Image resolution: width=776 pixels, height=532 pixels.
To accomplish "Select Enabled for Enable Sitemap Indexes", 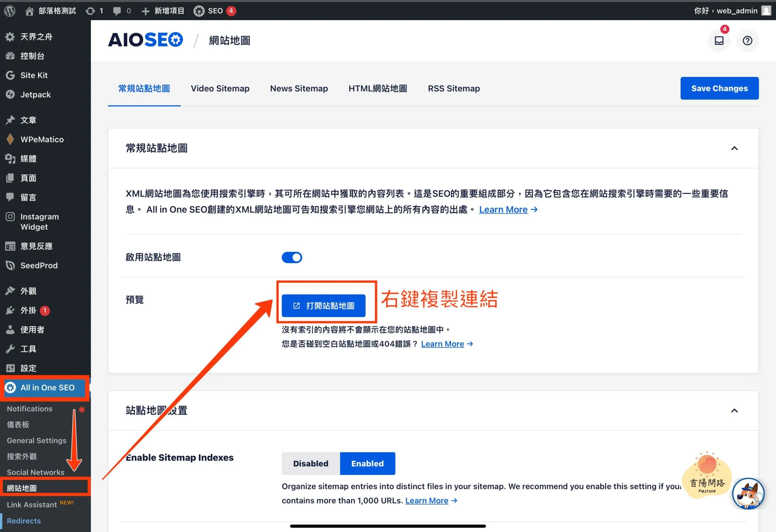I will pos(367,463).
